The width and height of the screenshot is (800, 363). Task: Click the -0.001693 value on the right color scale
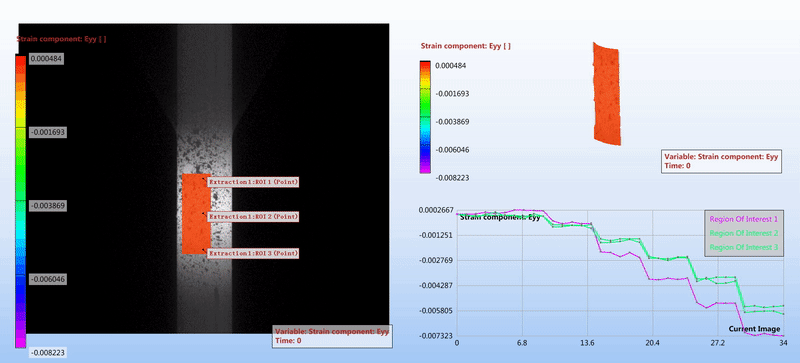tap(452, 93)
